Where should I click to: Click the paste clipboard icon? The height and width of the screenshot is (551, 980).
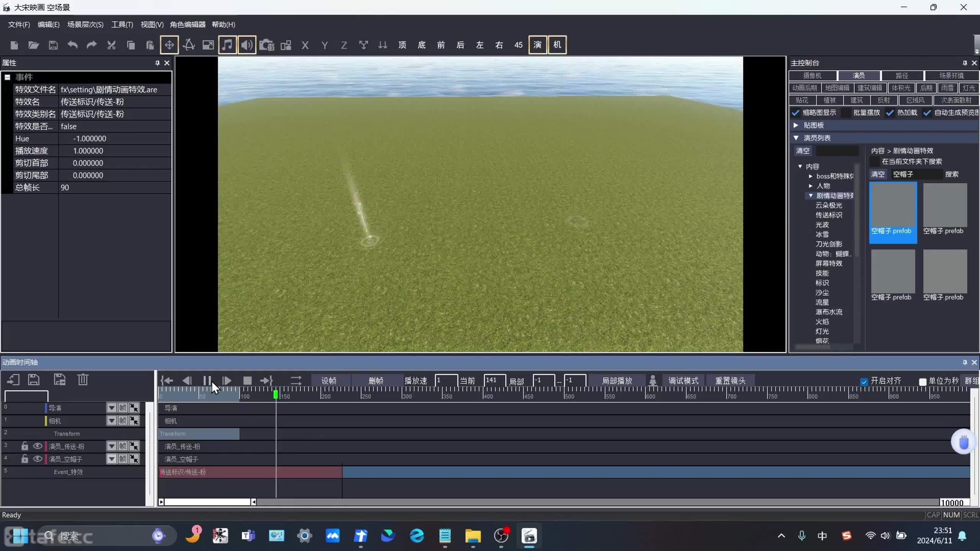point(150,45)
